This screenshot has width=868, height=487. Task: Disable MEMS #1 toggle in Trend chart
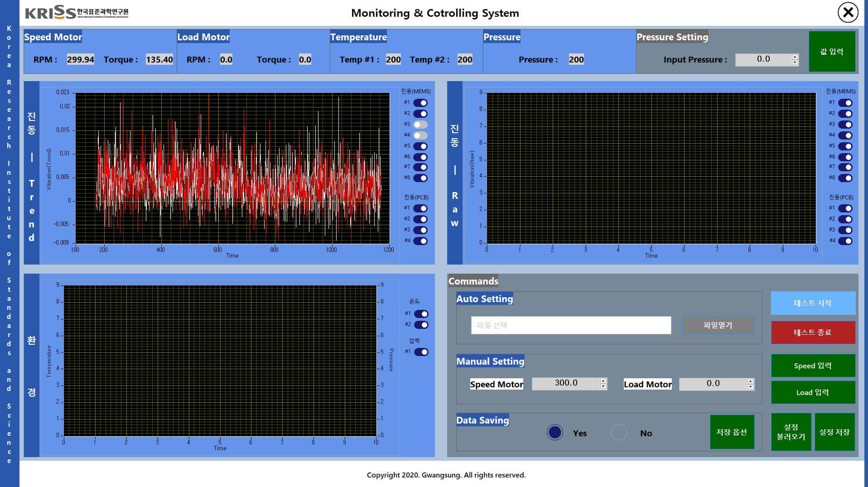point(420,103)
